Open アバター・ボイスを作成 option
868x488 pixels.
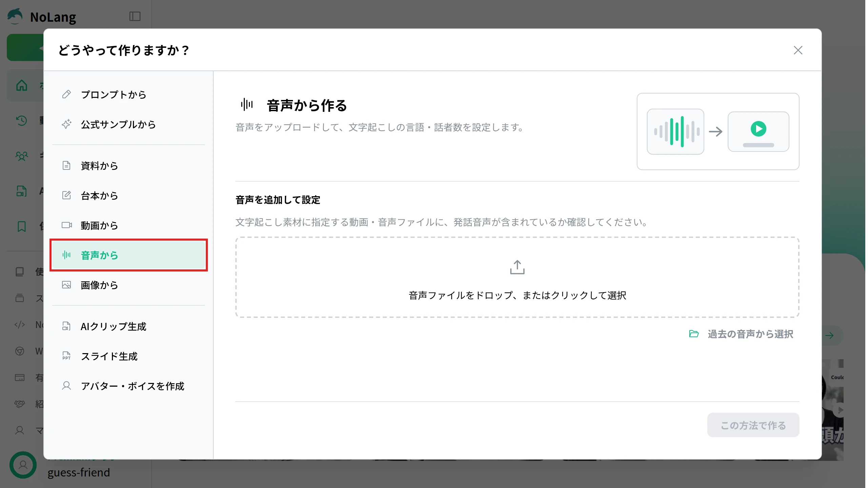click(129, 386)
